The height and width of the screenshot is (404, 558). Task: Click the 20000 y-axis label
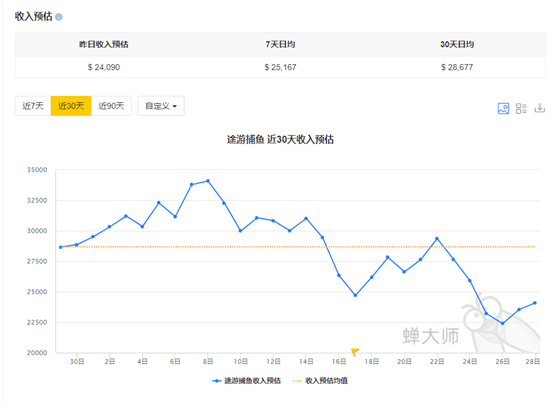coord(37,353)
